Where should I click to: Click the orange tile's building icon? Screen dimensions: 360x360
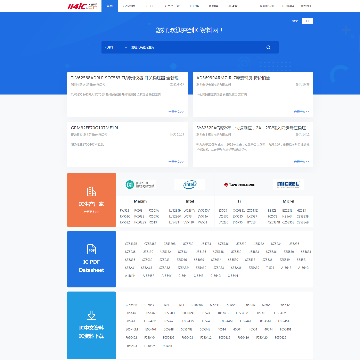click(91, 191)
